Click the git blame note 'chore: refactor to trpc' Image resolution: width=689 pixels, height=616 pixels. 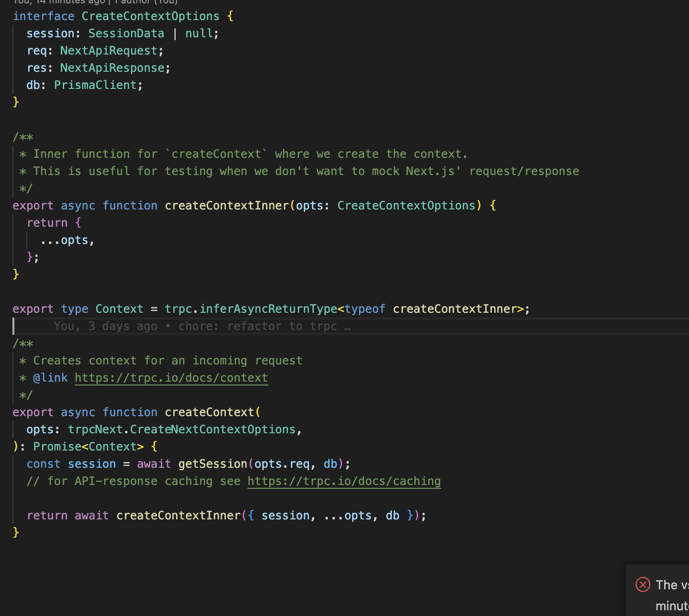pyautogui.click(x=265, y=326)
